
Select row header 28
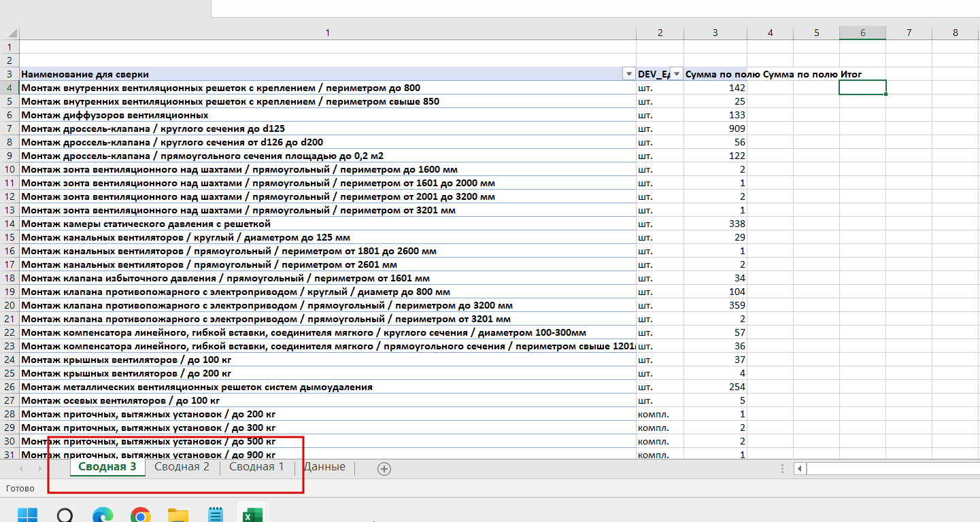coord(10,414)
